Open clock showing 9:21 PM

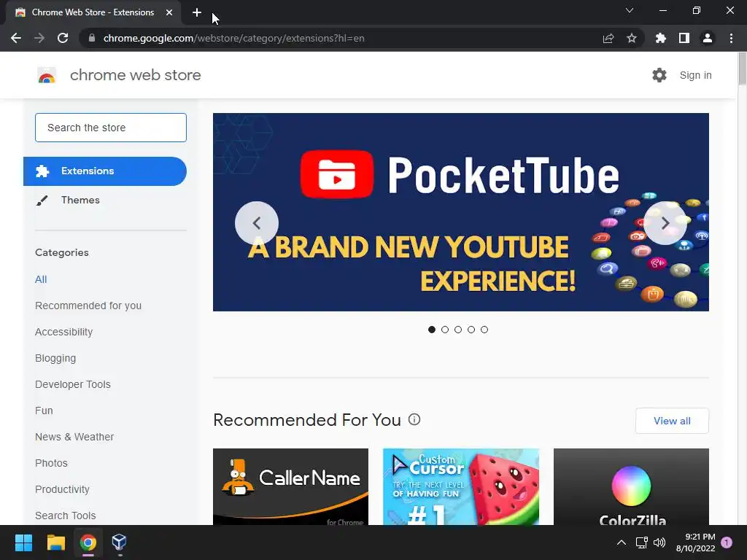pyautogui.click(x=695, y=542)
